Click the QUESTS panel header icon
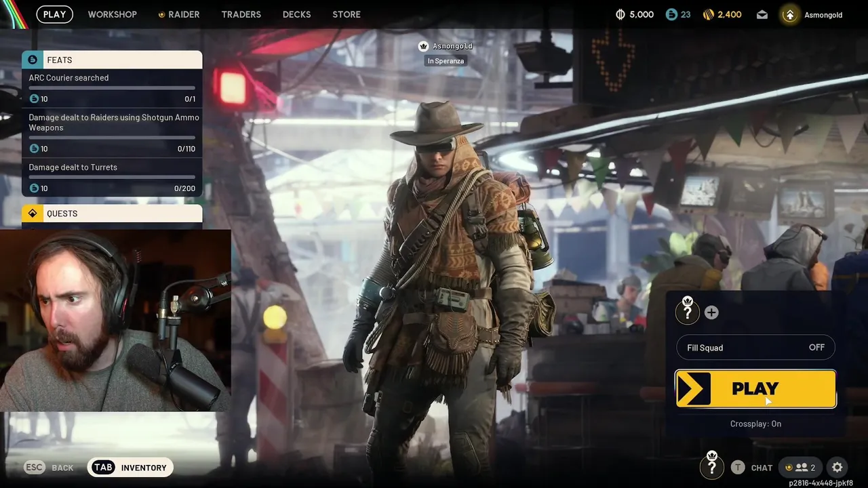This screenshot has width=868, height=488. click(x=32, y=213)
